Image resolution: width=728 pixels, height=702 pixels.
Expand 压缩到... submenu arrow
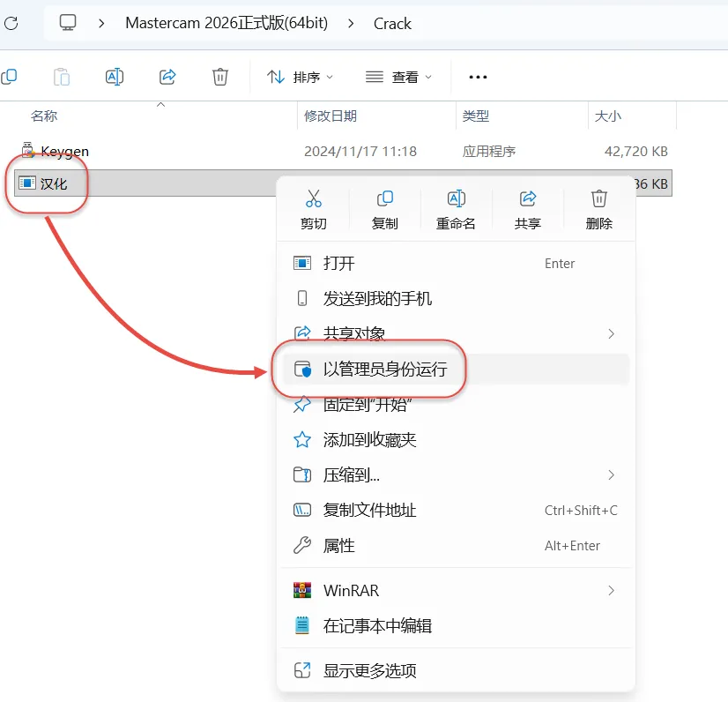611,474
